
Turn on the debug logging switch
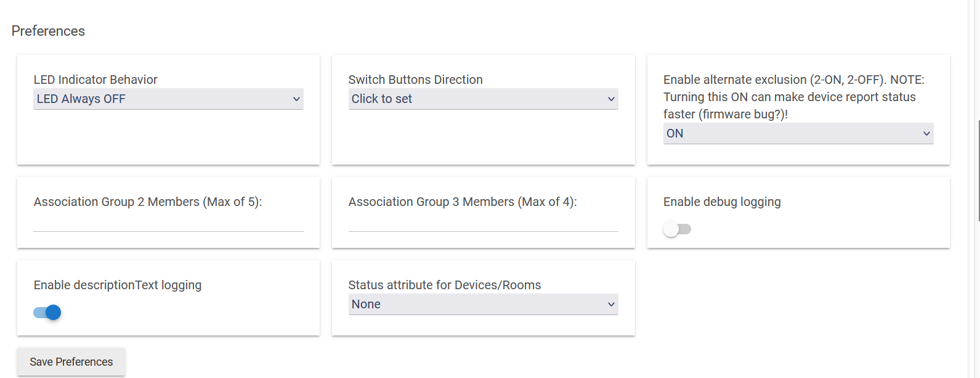677,229
